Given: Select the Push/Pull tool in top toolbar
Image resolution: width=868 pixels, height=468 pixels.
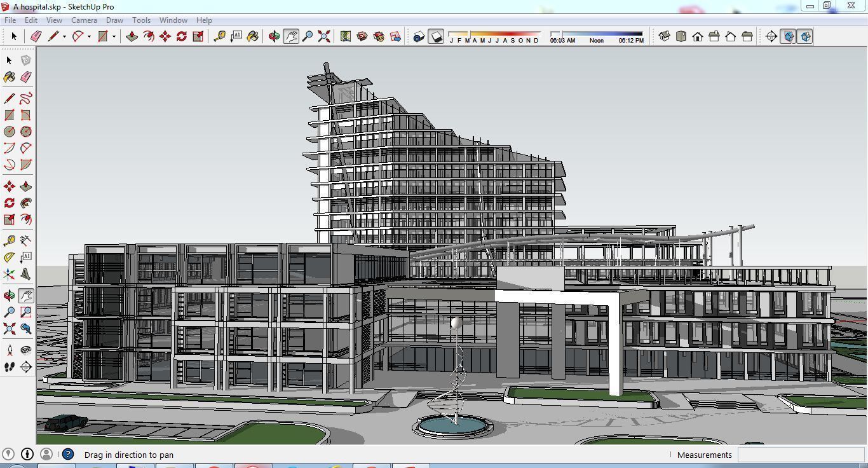Looking at the screenshot, I should coord(132,37).
